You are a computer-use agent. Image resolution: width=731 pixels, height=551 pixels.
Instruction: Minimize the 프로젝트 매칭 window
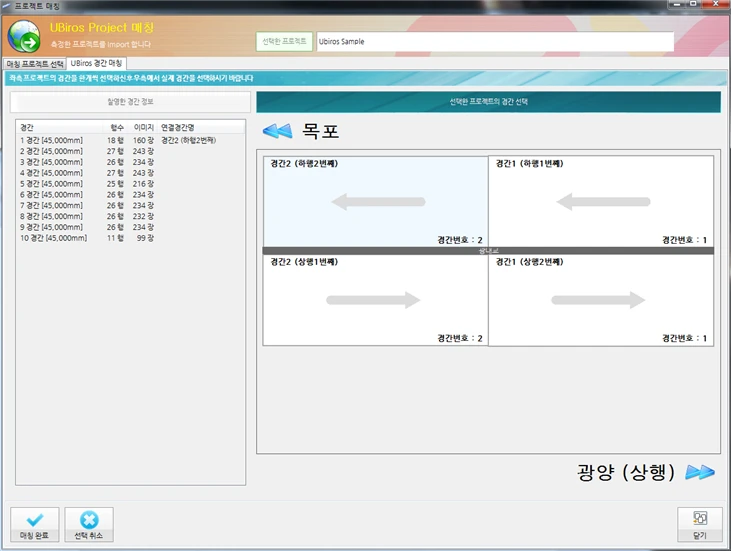click(x=678, y=4)
